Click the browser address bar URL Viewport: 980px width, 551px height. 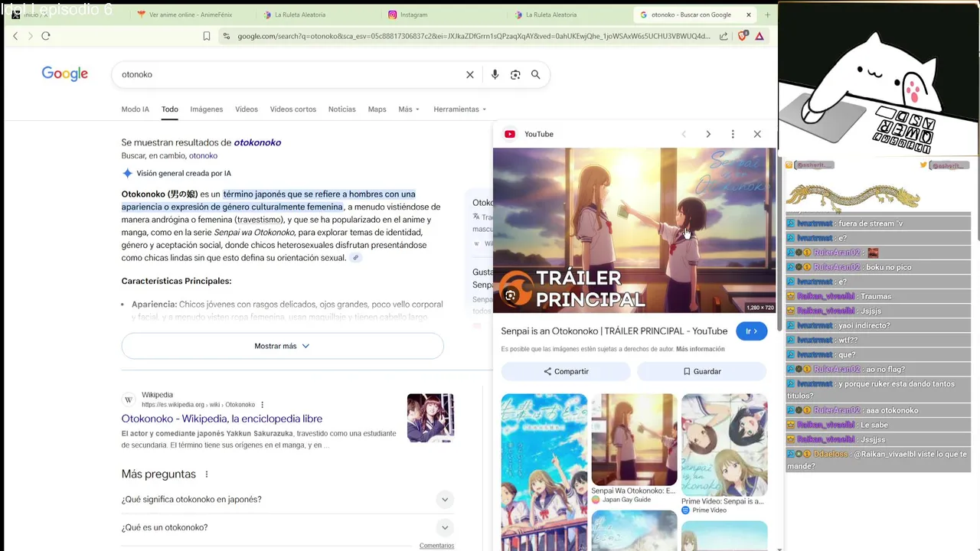473,36
